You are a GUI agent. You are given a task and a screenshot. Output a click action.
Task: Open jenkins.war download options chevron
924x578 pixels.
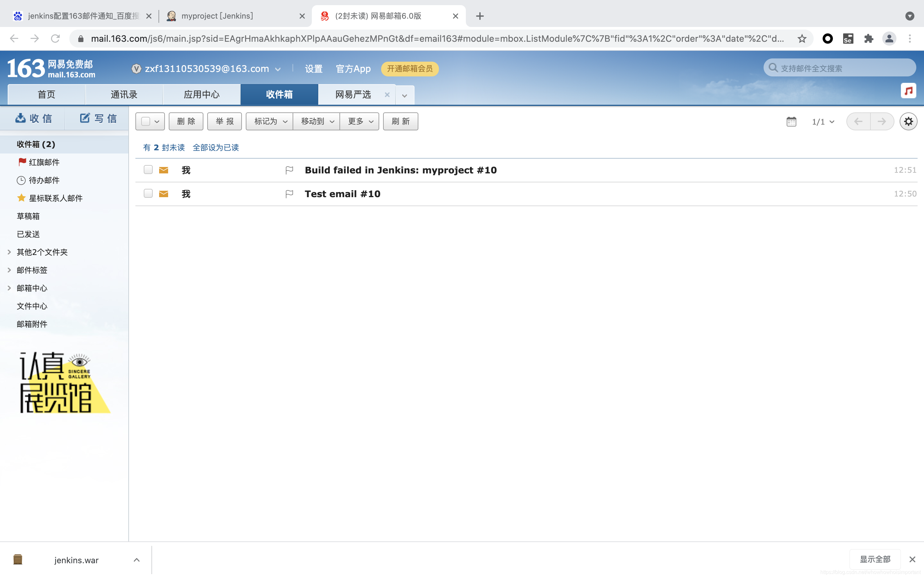(137, 560)
